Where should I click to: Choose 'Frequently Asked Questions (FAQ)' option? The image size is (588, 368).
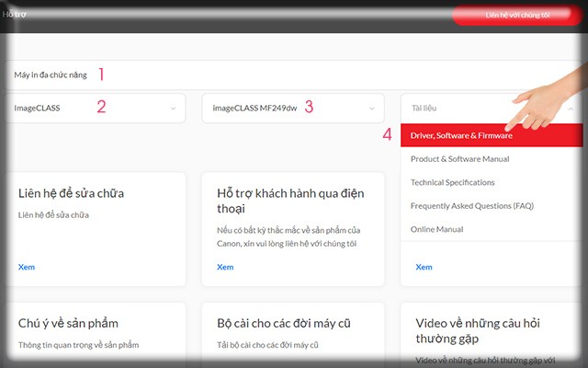pyautogui.click(x=492, y=206)
